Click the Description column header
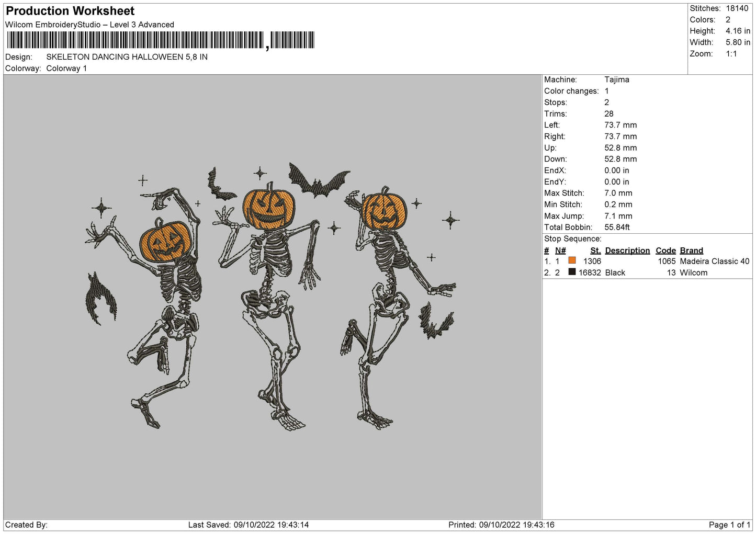The height and width of the screenshot is (534, 756). coord(627,251)
